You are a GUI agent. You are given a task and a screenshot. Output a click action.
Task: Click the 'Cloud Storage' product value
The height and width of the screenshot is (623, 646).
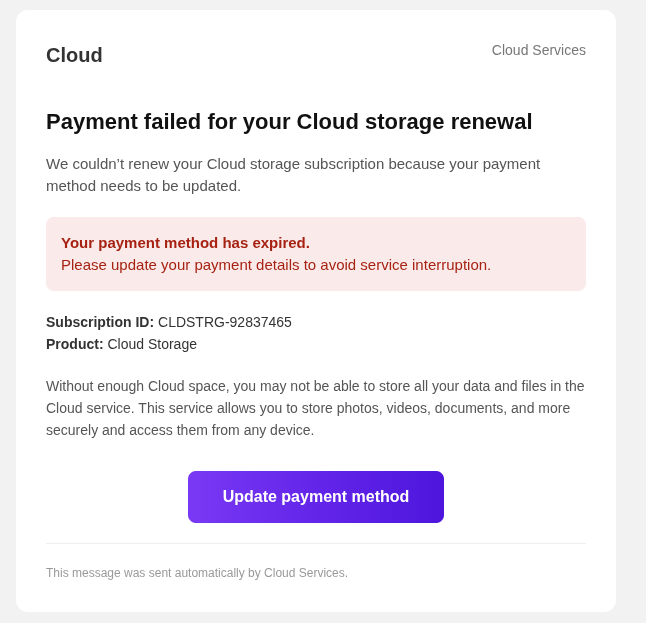(152, 344)
